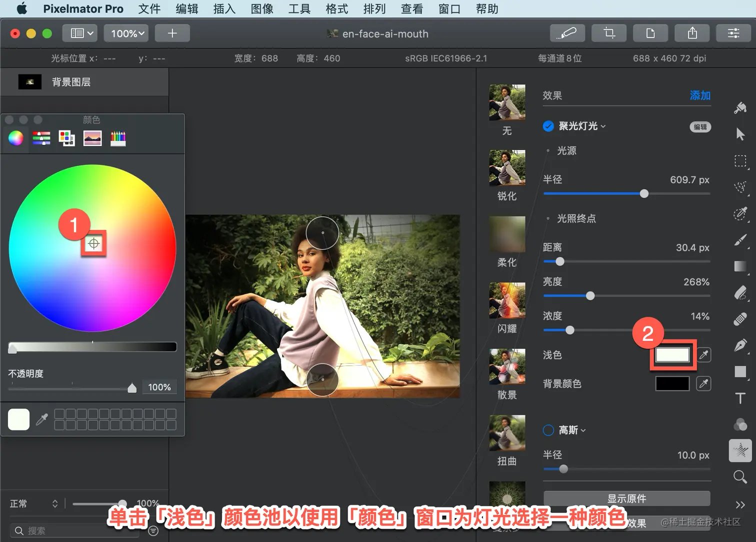Select the Effects tool in sidebar
Viewport: 756px width, 542px height.
pos(740,450)
